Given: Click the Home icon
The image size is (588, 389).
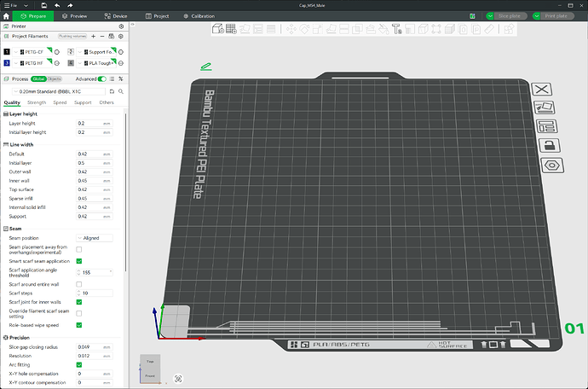Looking at the screenshot, I should point(6,16).
